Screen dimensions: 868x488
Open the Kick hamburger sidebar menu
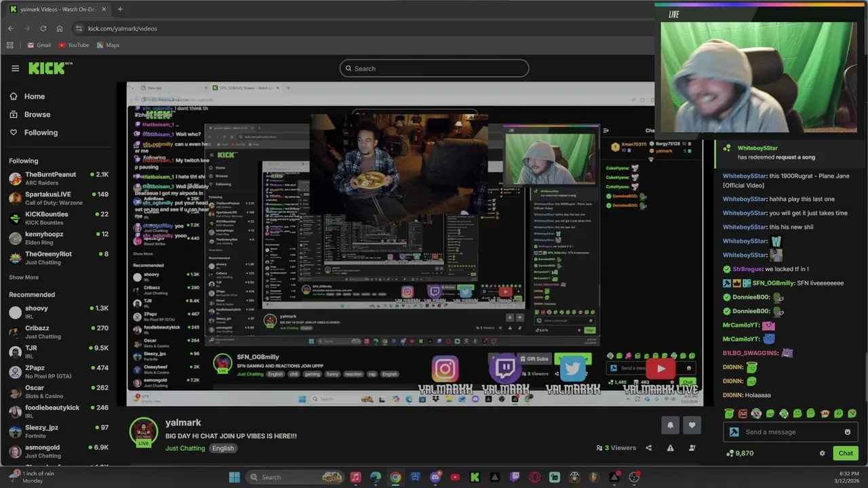point(15,68)
